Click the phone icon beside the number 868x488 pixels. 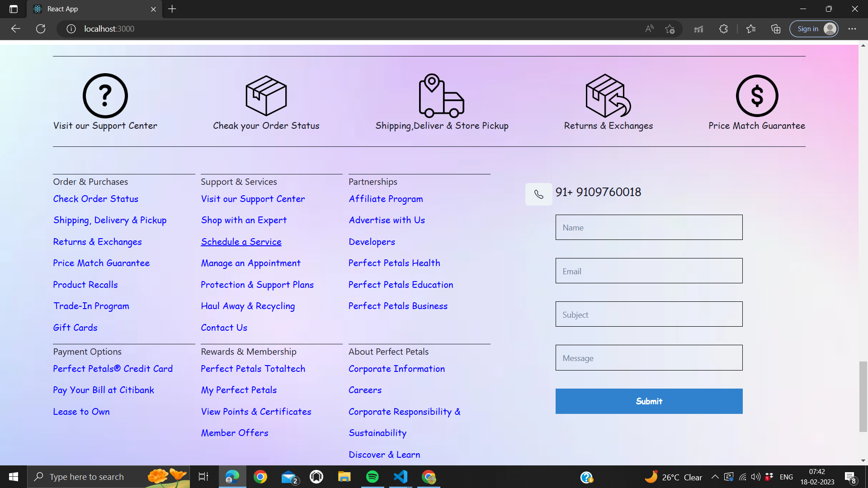pos(538,194)
